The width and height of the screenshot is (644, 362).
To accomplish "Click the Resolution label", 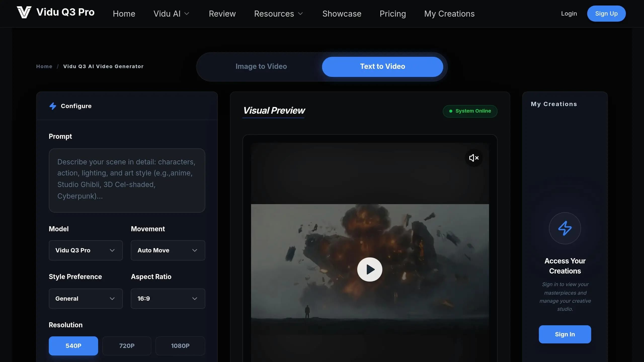I will pyautogui.click(x=66, y=325).
